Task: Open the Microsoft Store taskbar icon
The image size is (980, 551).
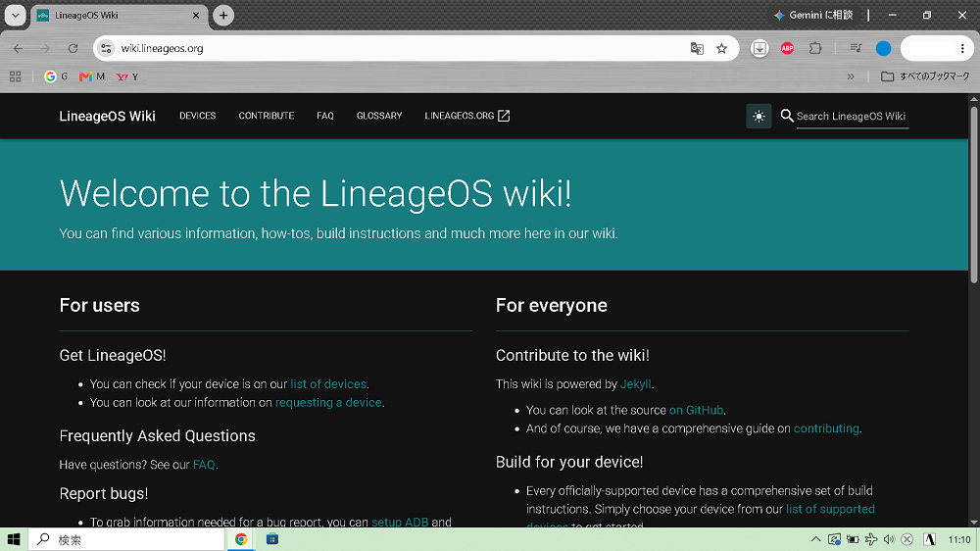Action: coord(271,539)
